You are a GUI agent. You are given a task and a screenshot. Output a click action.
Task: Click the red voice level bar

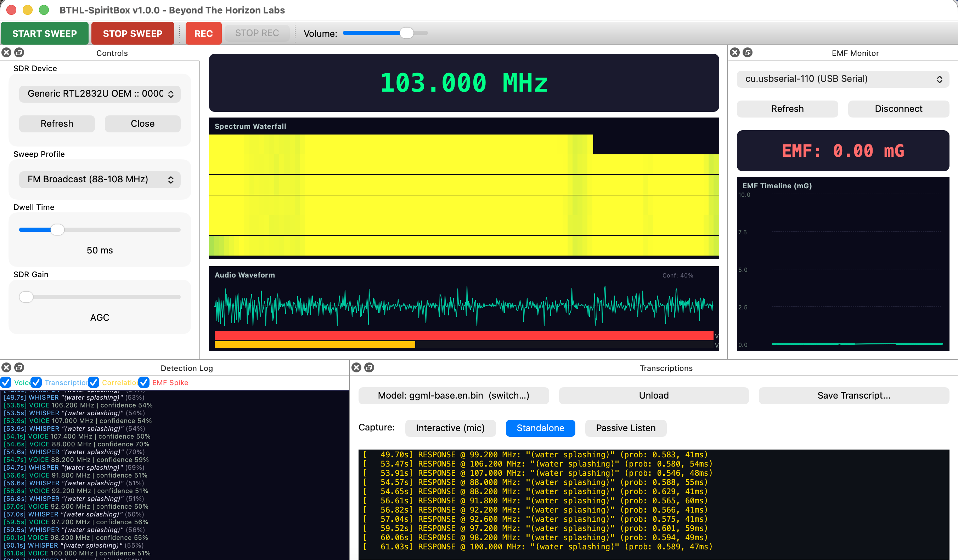pyautogui.click(x=464, y=336)
